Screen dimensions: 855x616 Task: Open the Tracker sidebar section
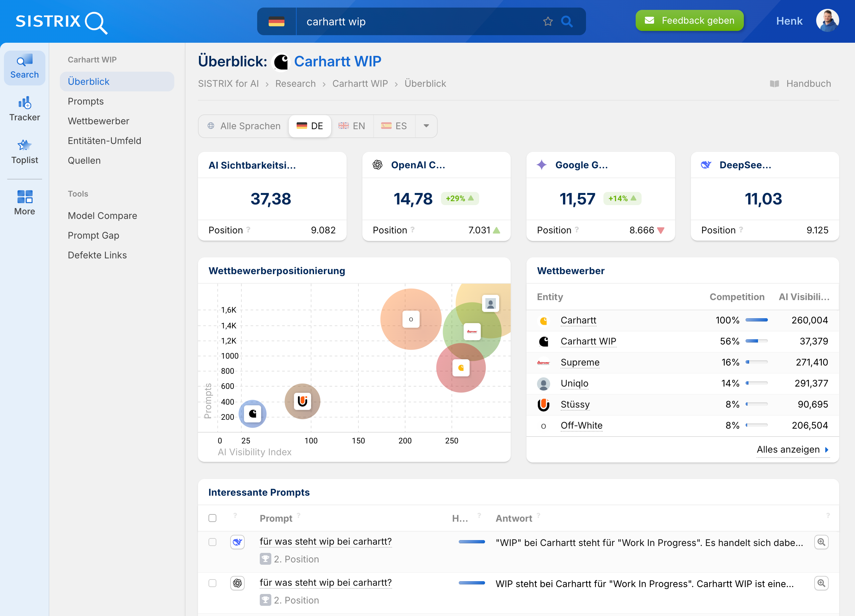(25, 109)
